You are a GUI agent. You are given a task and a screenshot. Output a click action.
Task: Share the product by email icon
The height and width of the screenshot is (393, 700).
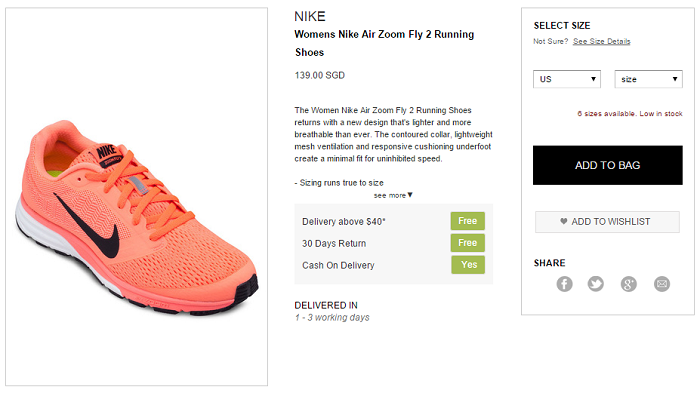(662, 284)
